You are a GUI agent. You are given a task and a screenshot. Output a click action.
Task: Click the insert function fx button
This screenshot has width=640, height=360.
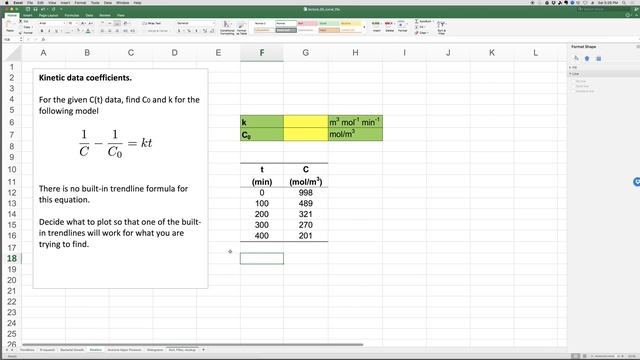click(43, 39)
